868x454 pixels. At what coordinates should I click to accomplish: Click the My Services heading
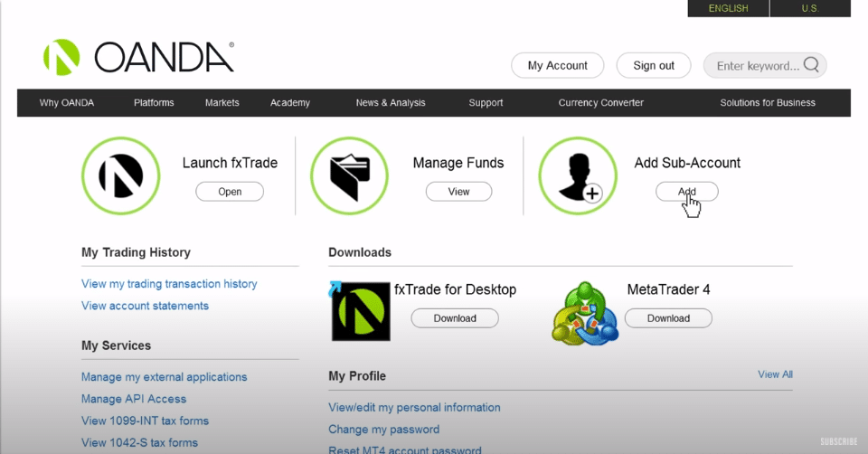click(x=116, y=345)
